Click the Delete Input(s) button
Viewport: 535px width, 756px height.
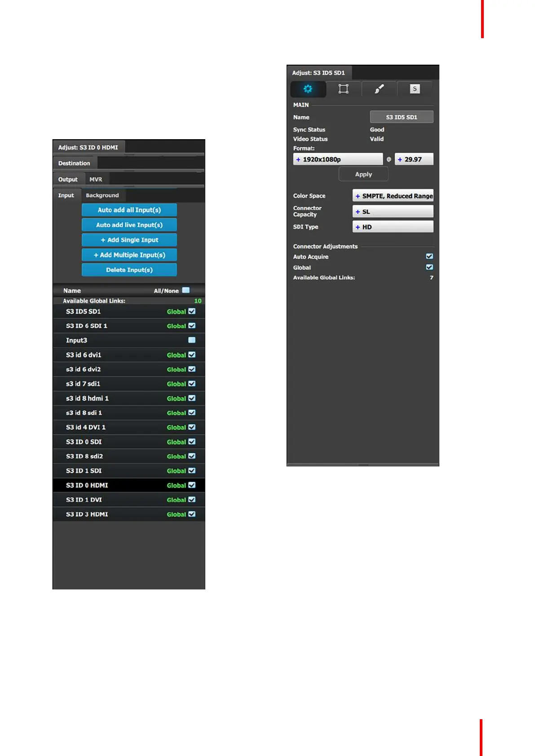129,270
